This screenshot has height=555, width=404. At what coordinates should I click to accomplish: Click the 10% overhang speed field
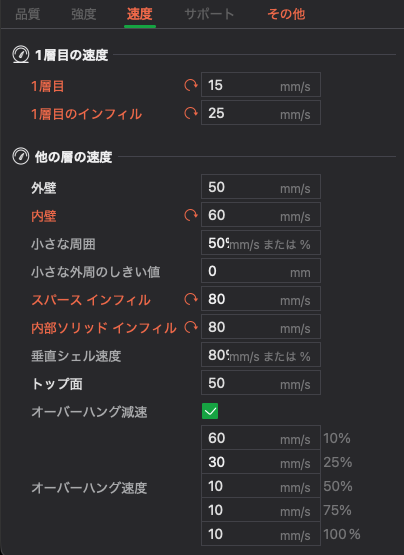point(261,438)
